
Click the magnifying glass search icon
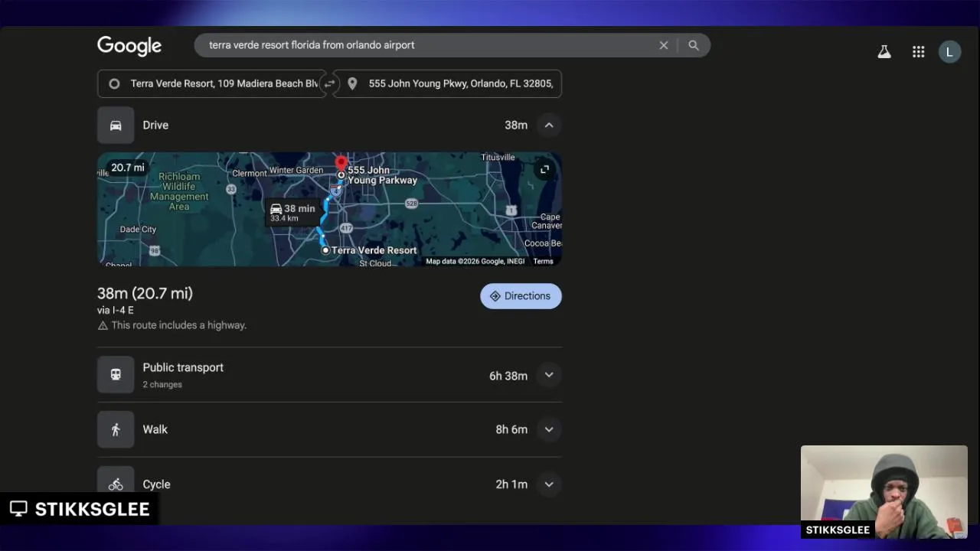(x=694, y=45)
